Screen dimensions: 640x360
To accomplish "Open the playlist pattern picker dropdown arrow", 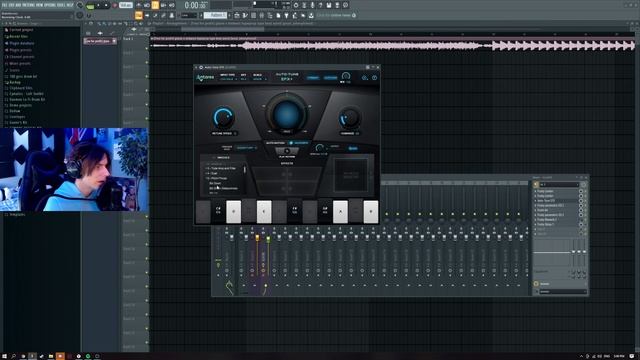I will point(114,41).
